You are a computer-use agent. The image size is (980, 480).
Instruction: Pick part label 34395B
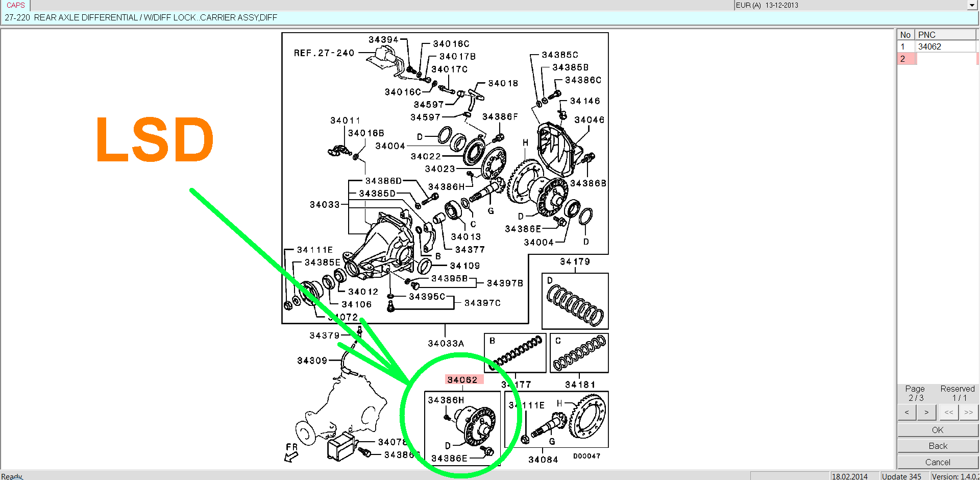point(450,279)
